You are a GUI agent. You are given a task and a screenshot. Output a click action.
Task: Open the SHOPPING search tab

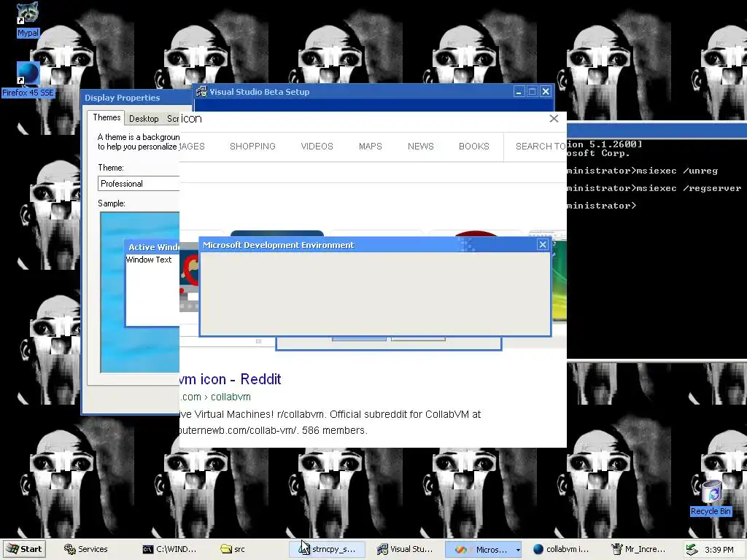click(x=252, y=146)
